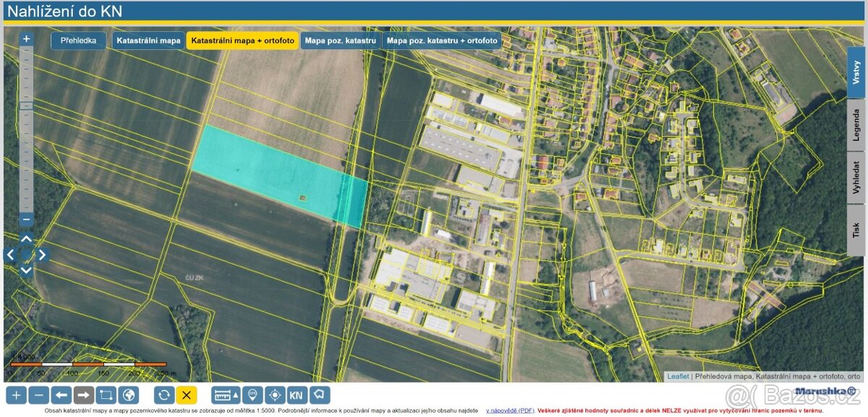
Task: Open the Vyhledat search panel
Action: click(856, 178)
